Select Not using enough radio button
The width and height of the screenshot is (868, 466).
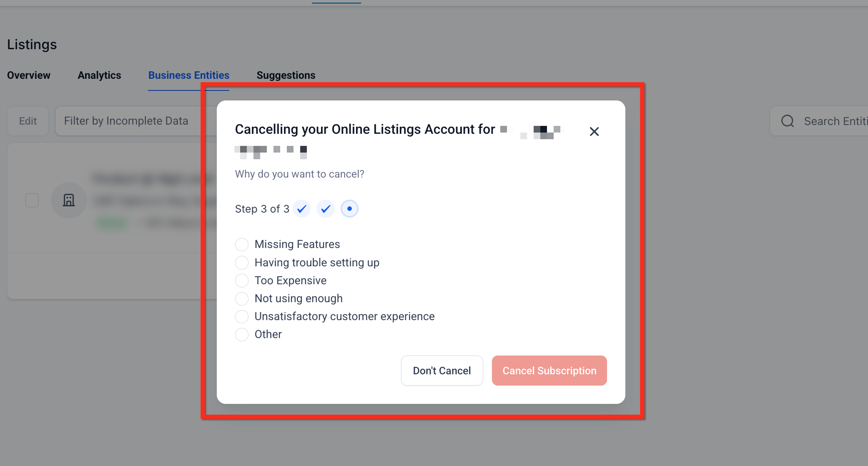click(x=242, y=298)
